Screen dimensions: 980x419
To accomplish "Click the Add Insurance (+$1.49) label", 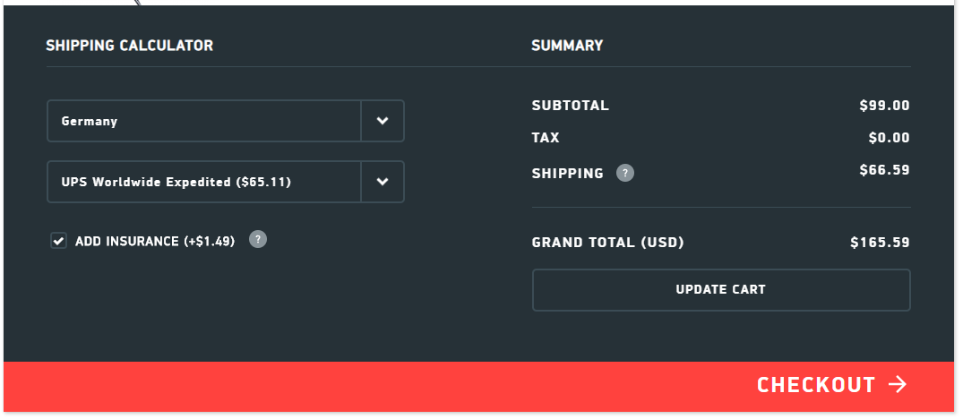I will pos(155,242).
